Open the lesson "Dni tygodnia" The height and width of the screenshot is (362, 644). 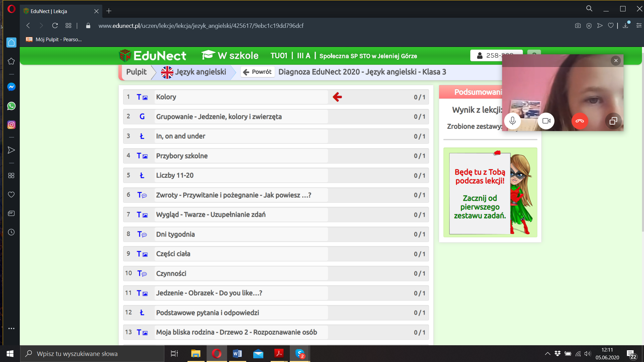175,234
